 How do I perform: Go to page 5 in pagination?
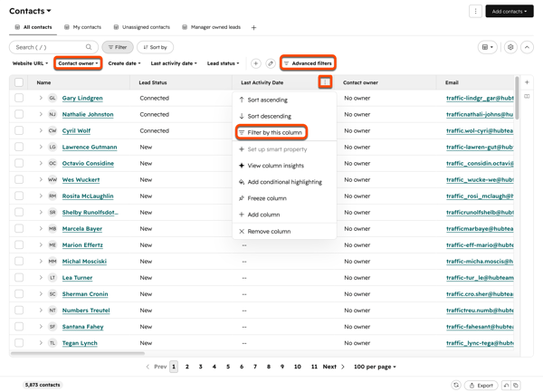tap(228, 367)
